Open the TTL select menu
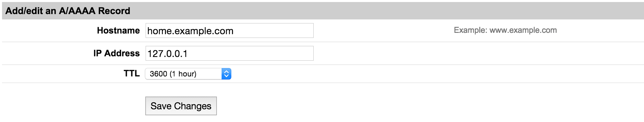644x122 pixels. (x=188, y=74)
